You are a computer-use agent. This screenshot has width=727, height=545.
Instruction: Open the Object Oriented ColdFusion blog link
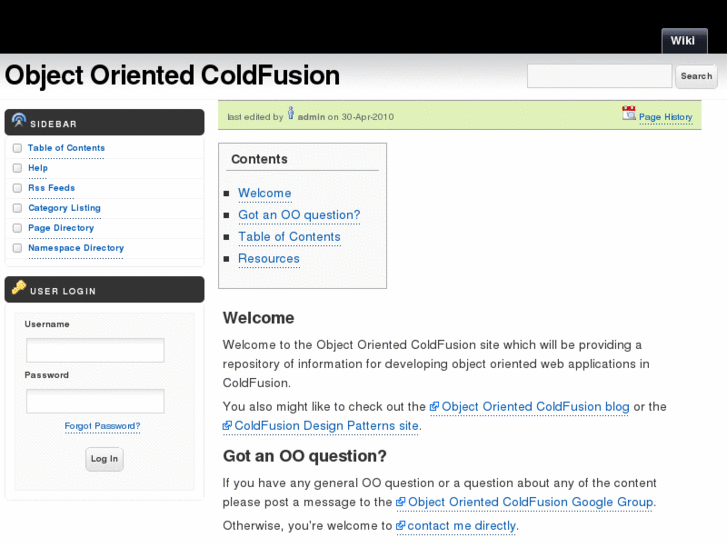[535, 407]
